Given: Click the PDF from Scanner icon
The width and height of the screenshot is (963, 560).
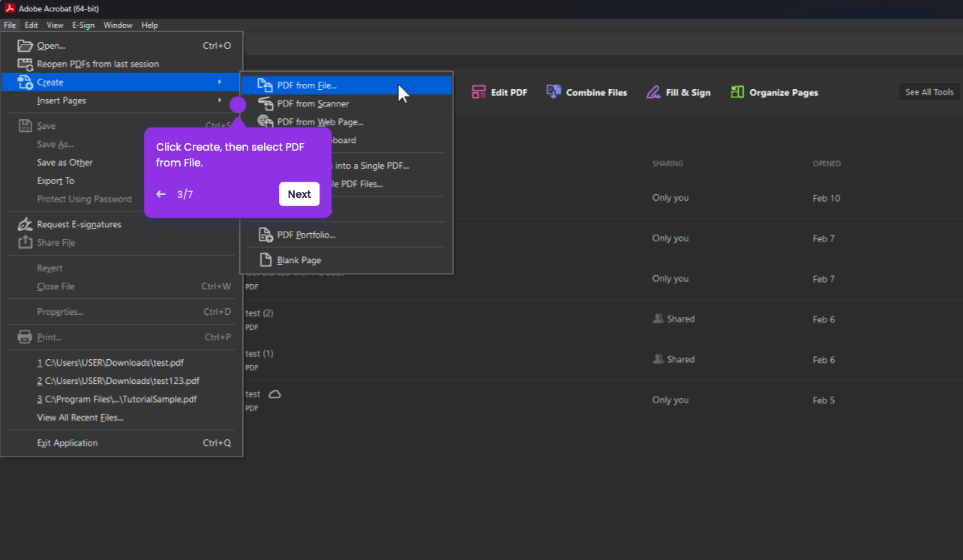Looking at the screenshot, I should (x=265, y=103).
